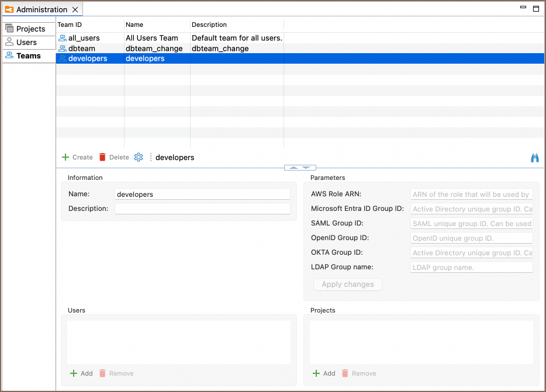
Task: Close the Administration tab
Action: (x=75, y=10)
